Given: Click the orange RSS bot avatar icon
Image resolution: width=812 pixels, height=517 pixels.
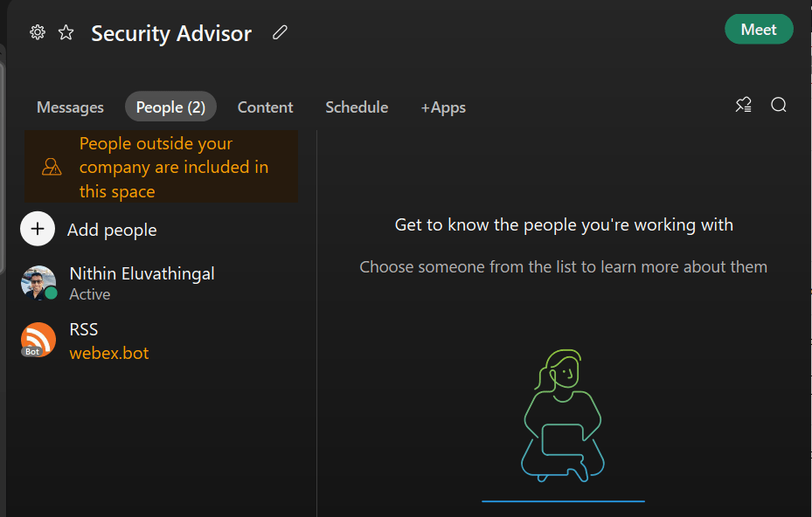Looking at the screenshot, I should pos(38,340).
